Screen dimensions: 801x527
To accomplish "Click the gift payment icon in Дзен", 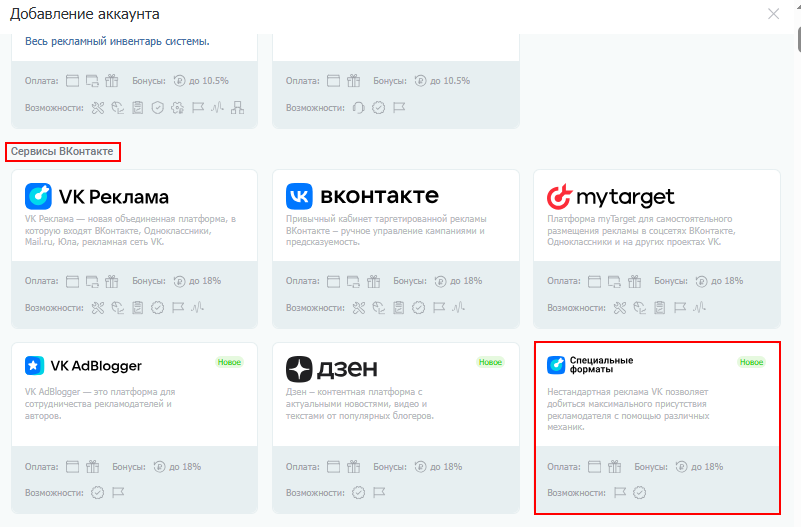I will 354,467.
